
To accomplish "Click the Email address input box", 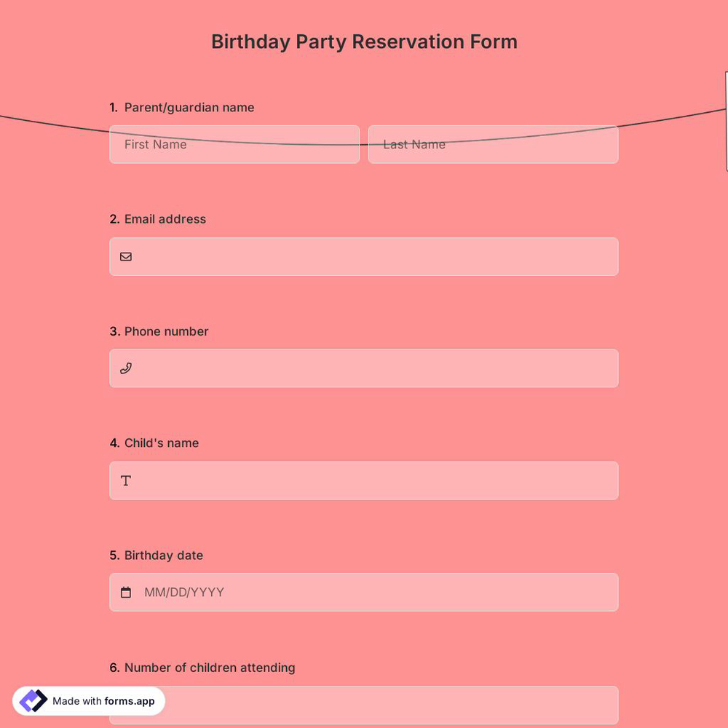I will click(364, 256).
